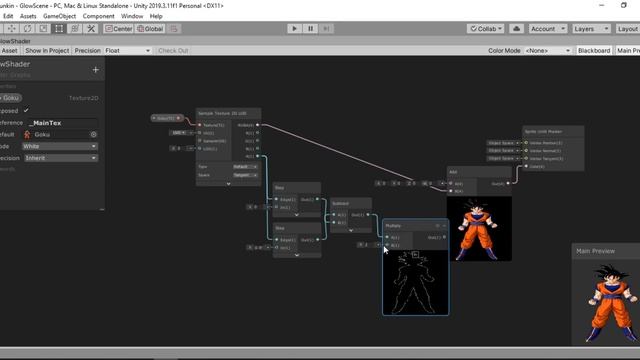Image resolution: width=640 pixels, height=360 pixels.
Task: Edit the _MainTex reference field
Action: [x=63, y=123]
